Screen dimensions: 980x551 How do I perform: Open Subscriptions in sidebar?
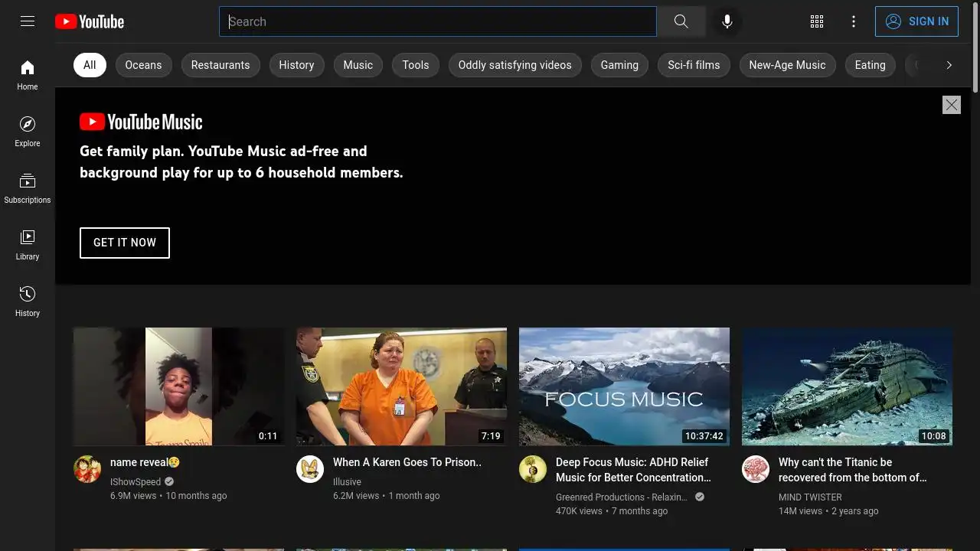(28, 188)
